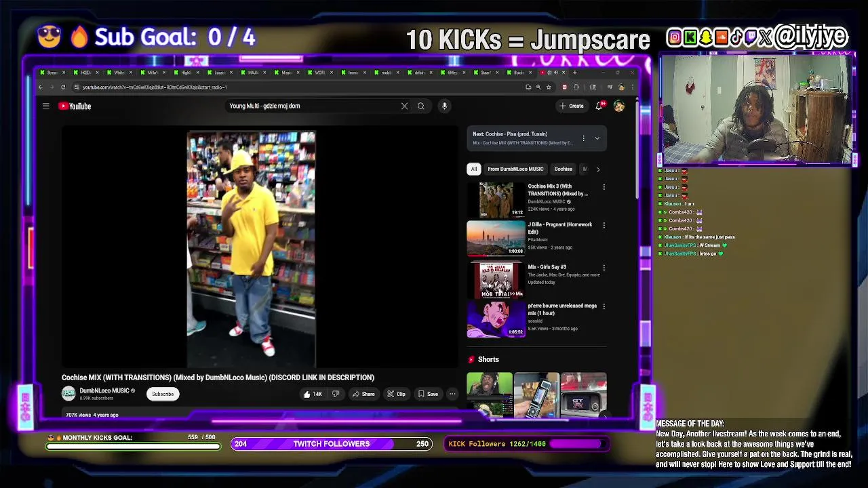Play the flip phone Shorts thumbnail
868x488 pixels.
coord(536,394)
